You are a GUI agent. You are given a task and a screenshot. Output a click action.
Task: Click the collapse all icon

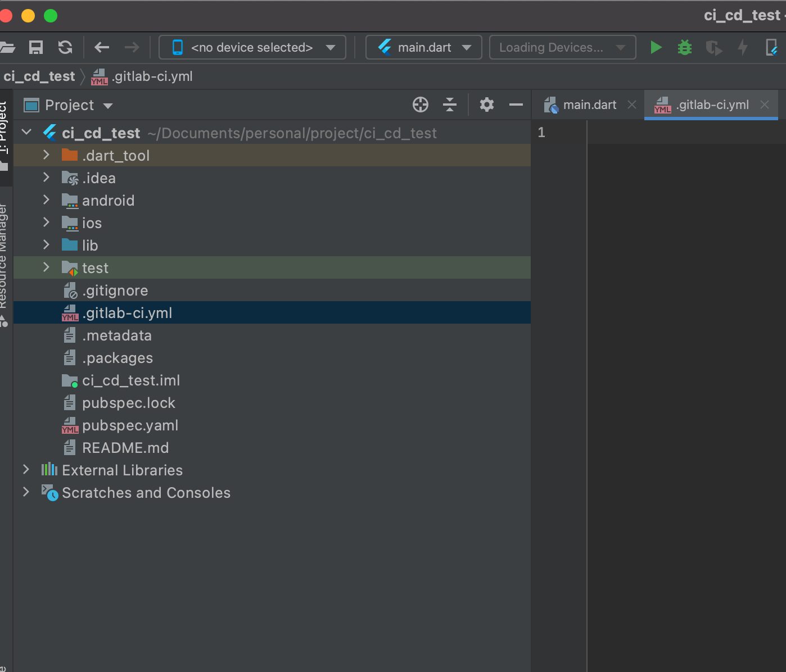pyautogui.click(x=450, y=105)
